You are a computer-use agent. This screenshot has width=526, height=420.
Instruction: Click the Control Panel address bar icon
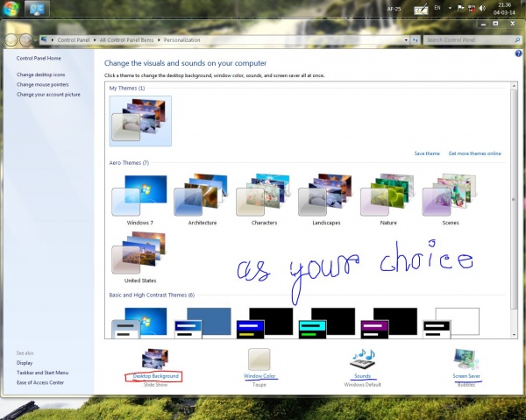44,39
